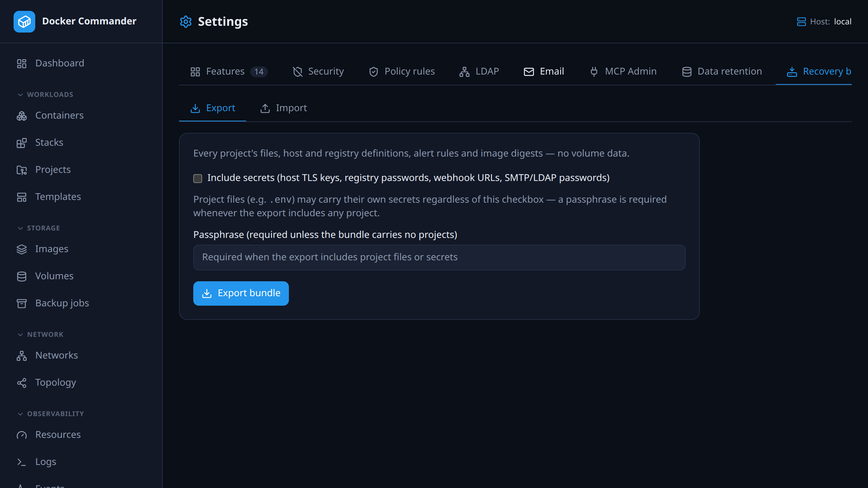The width and height of the screenshot is (868, 488).
Task: Click the host name "local"
Action: pyautogui.click(x=843, y=22)
